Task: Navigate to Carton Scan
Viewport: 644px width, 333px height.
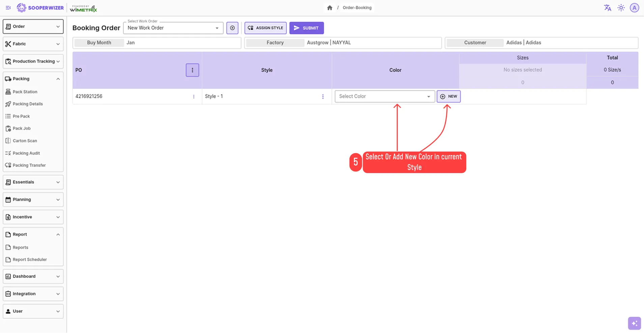Action: [25, 141]
